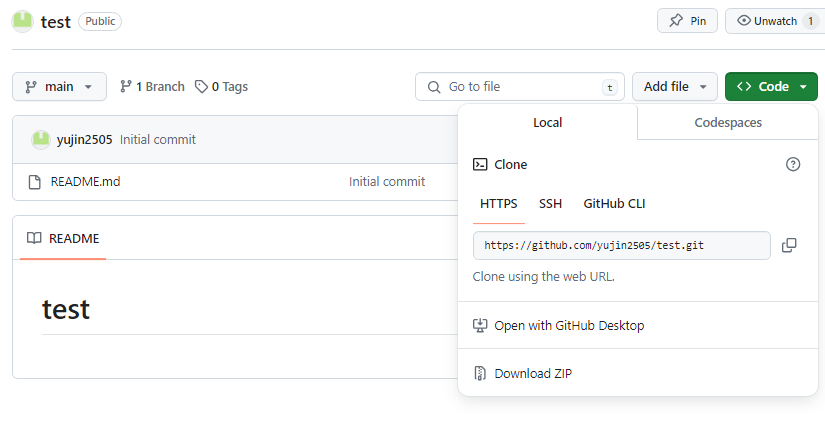The image size is (825, 421).
Task: Click the Public visibility label
Action: 100,21
